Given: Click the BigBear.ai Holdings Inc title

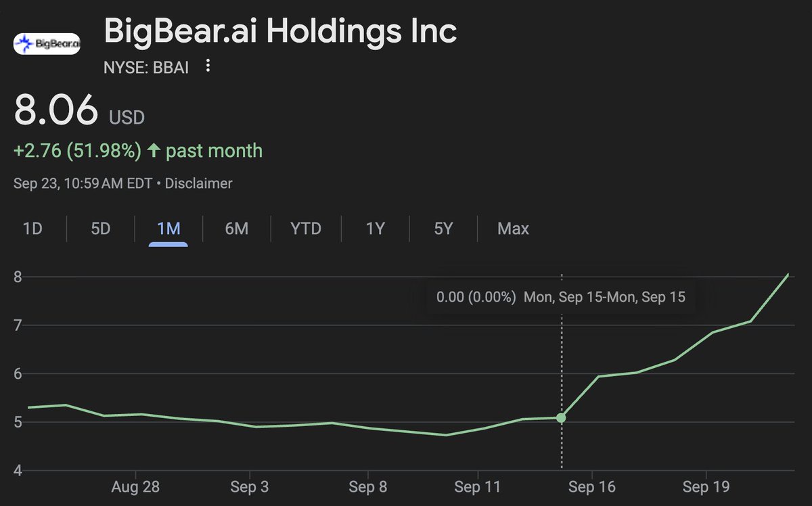Looking at the screenshot, I should [x=279, y=32].
